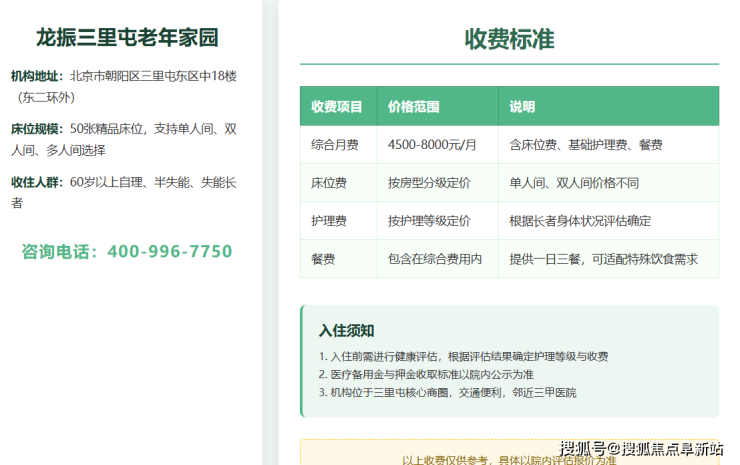Image resolution: width=740 pixels, height=465 pixels.
Task: Click the consultation phone 400-996-7750
Action: coord(169,251)
